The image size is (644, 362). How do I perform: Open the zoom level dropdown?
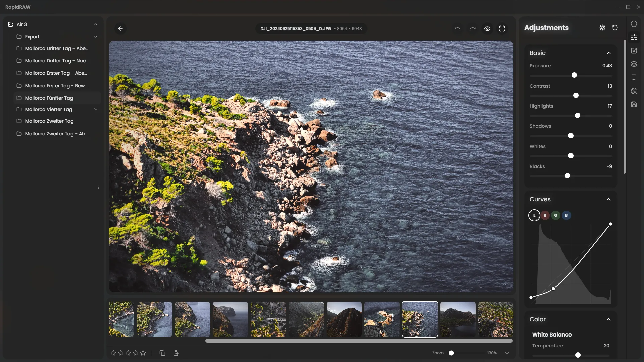coord(507,353)
